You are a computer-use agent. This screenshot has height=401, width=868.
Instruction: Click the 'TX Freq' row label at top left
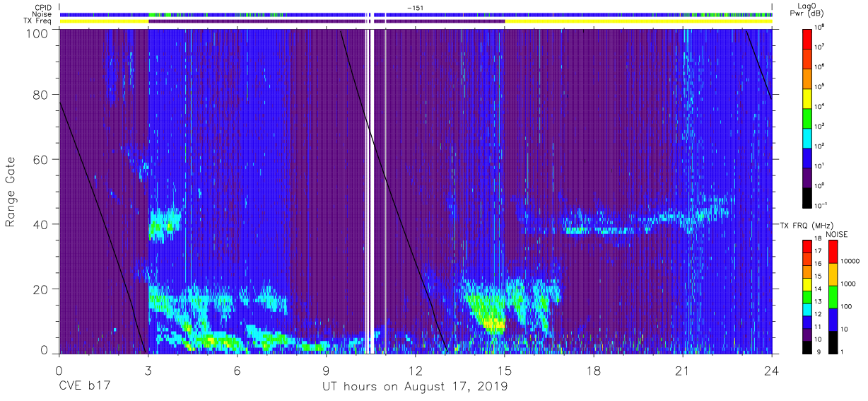(38, 21)
